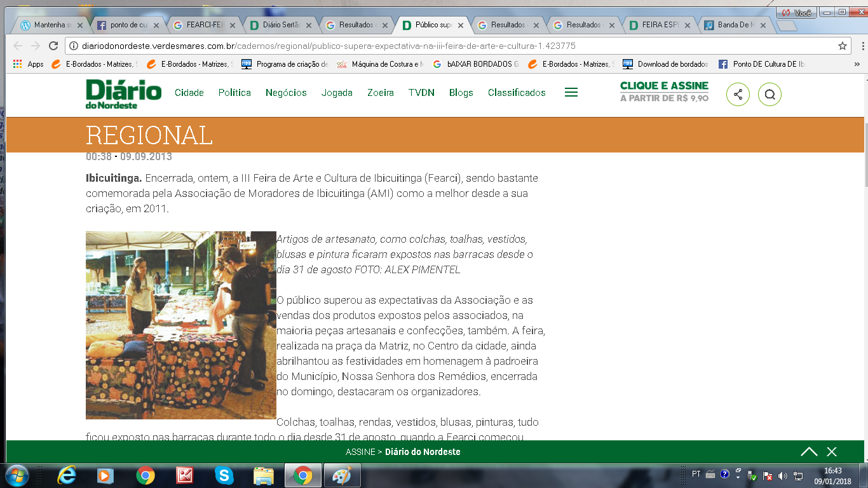Open the hamburger menu in the navigation bar

[x=571, y=93]
